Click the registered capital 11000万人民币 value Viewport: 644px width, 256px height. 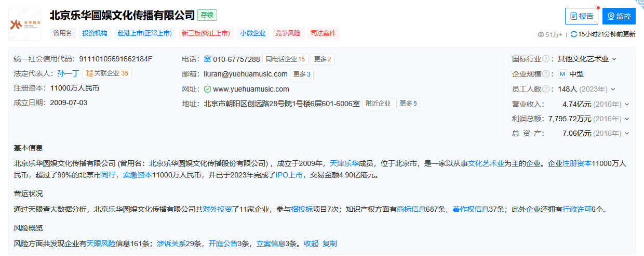[x=74, y=88]
